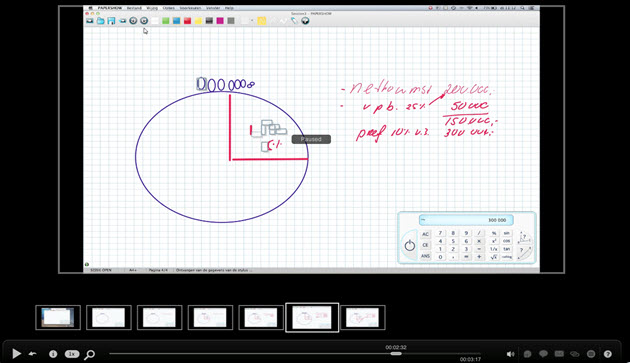Play the paused video
Image resolution: width=630 pixels, height=363 pixels.
pos(16,353)
